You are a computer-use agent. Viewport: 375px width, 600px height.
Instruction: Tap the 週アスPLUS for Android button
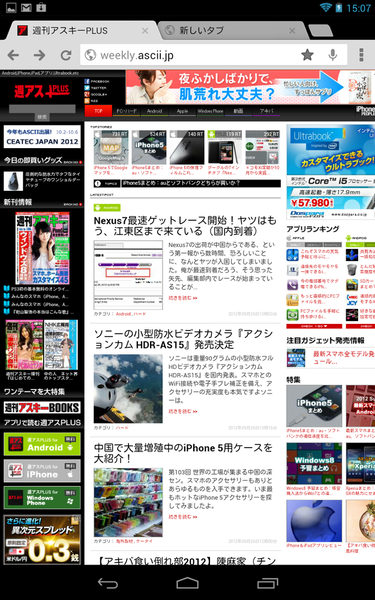pos(42,444)
